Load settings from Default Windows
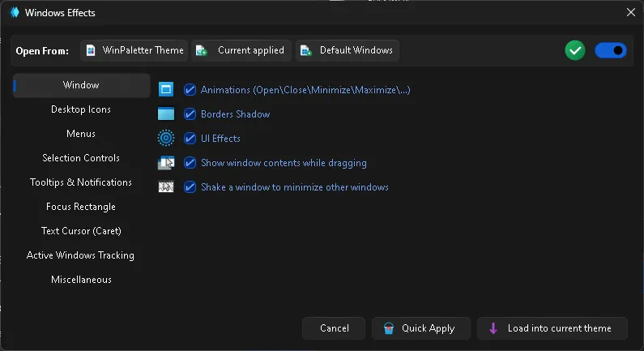 347,50
